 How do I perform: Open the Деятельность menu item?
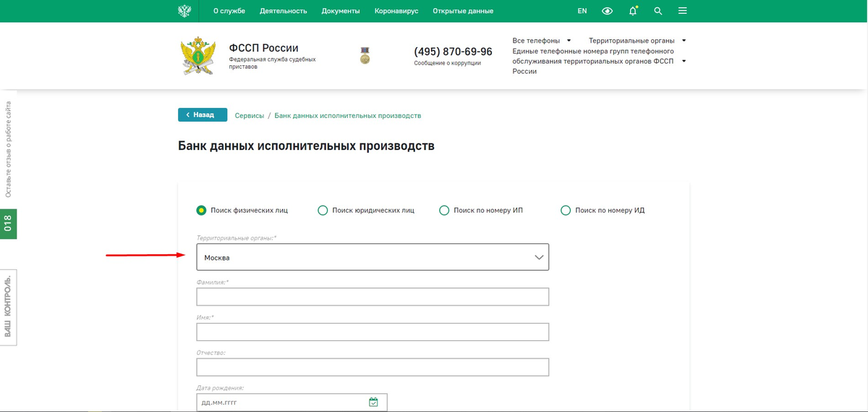coord(283,11)
